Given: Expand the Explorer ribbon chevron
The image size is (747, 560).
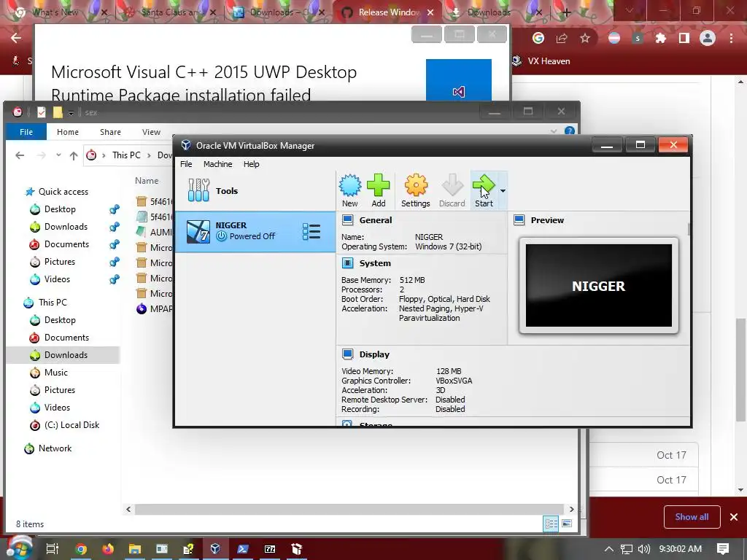Looking at the screenshot, I should [x=554, y=131].
